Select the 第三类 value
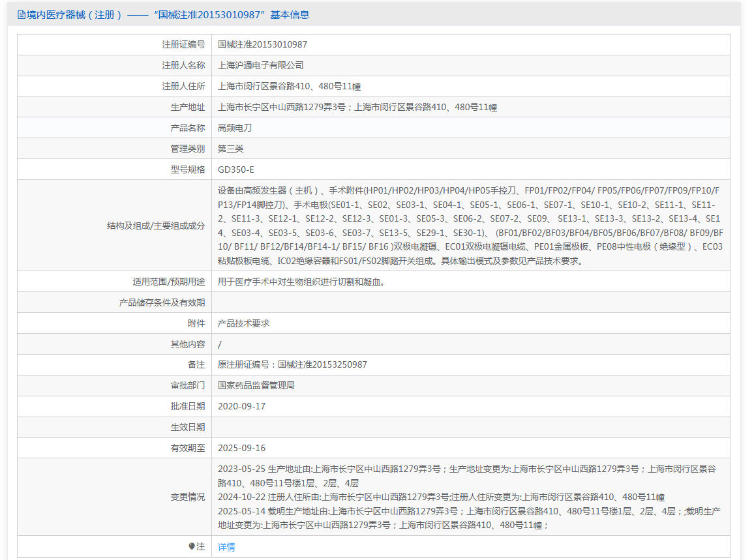The width and height of the screenshot is (754, 560). click(231, 149)
